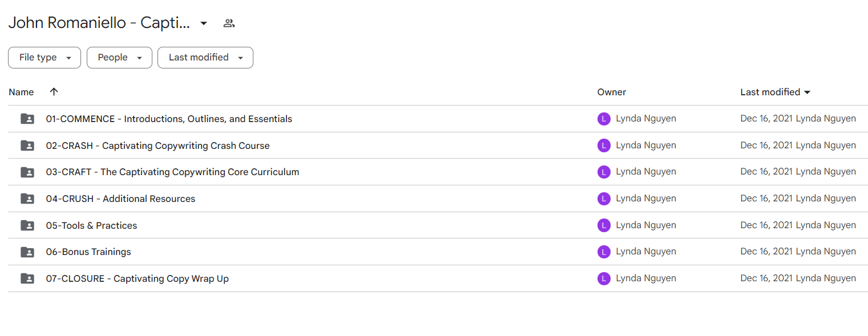Open the People filter dropdown
Image resolution: width=868 pixels, height=336 pixels.
click(119, 58)
